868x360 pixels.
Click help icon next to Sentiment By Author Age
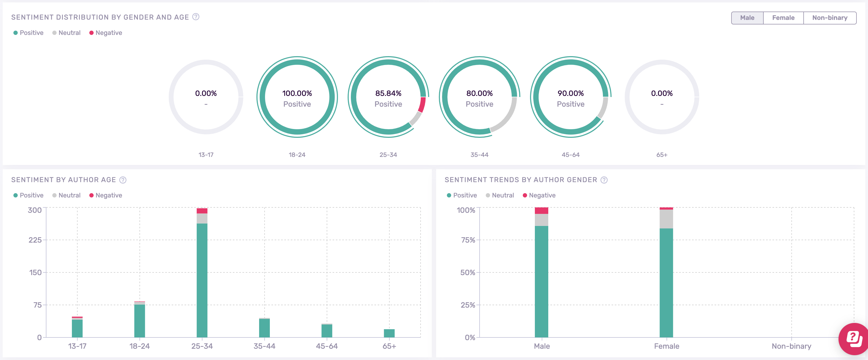tap(123, 180)
